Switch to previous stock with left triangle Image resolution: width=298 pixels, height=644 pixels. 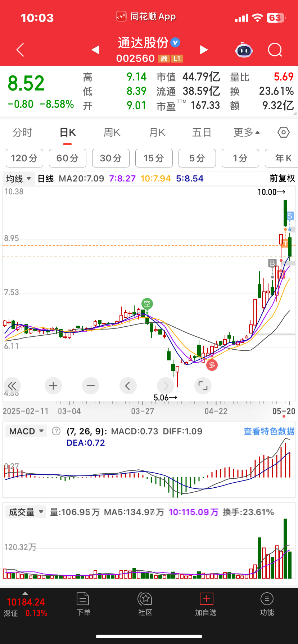pos(95,50)
